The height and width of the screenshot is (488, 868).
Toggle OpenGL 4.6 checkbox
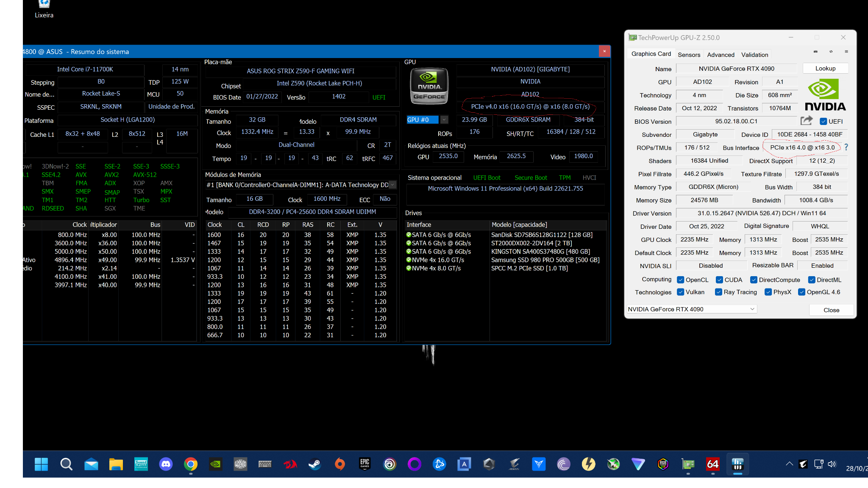[x=801, y=292]
